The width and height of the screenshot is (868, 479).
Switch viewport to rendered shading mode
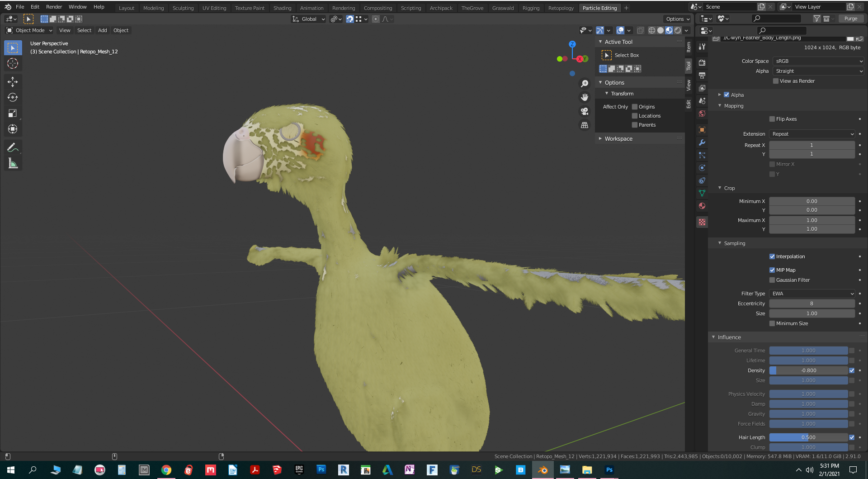coord(678,30)
